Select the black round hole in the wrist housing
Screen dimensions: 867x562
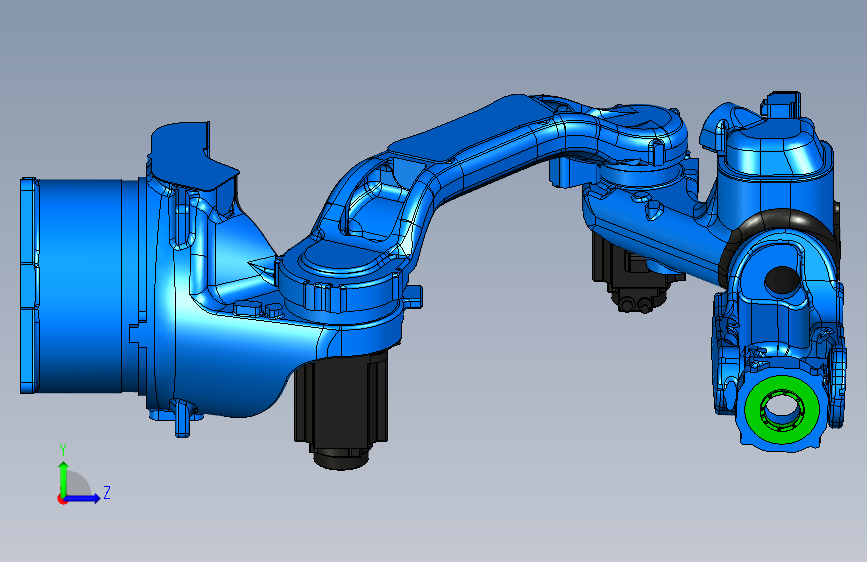point(782,280)
